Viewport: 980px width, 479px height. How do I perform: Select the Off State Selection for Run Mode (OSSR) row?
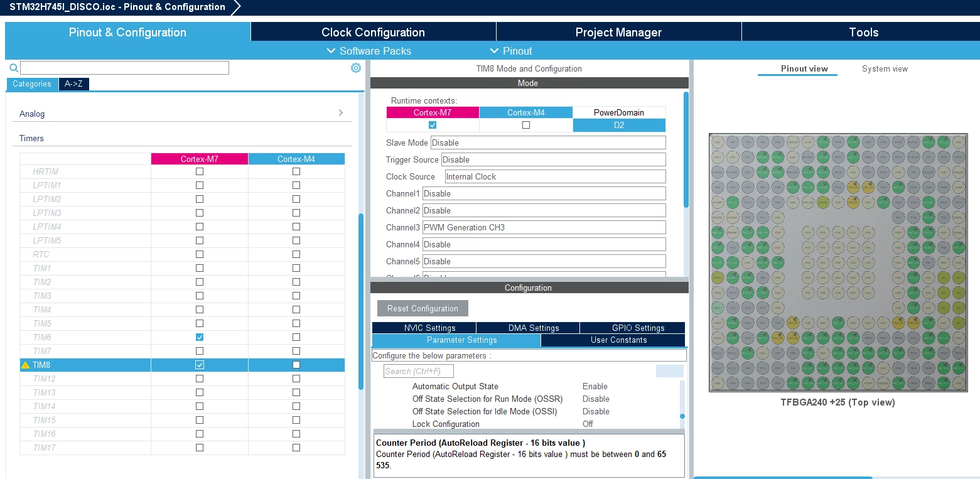pos(527,399)
